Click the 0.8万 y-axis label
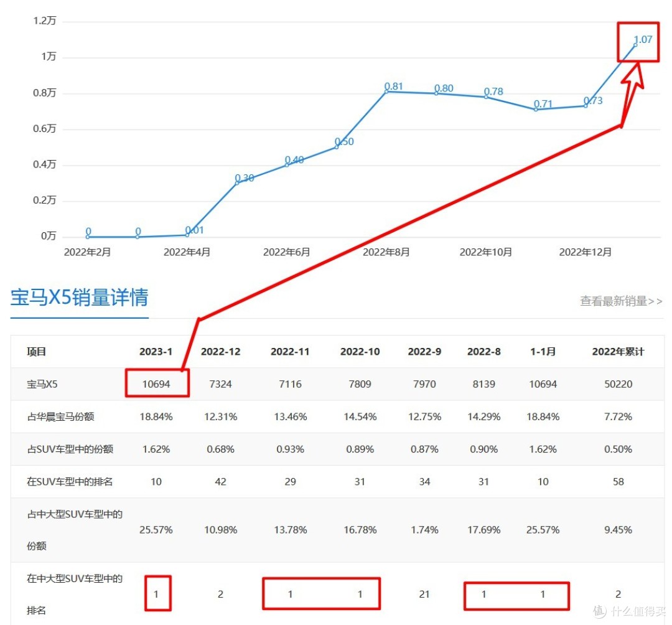This screenshot has height=625, width=672. pyautogui.click(x=45, y=93)
